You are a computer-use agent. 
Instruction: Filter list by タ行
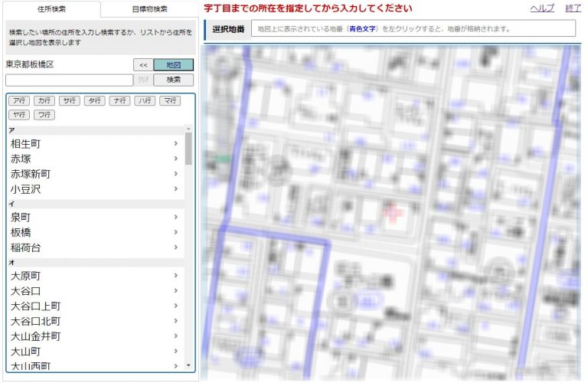pos(94,100)
